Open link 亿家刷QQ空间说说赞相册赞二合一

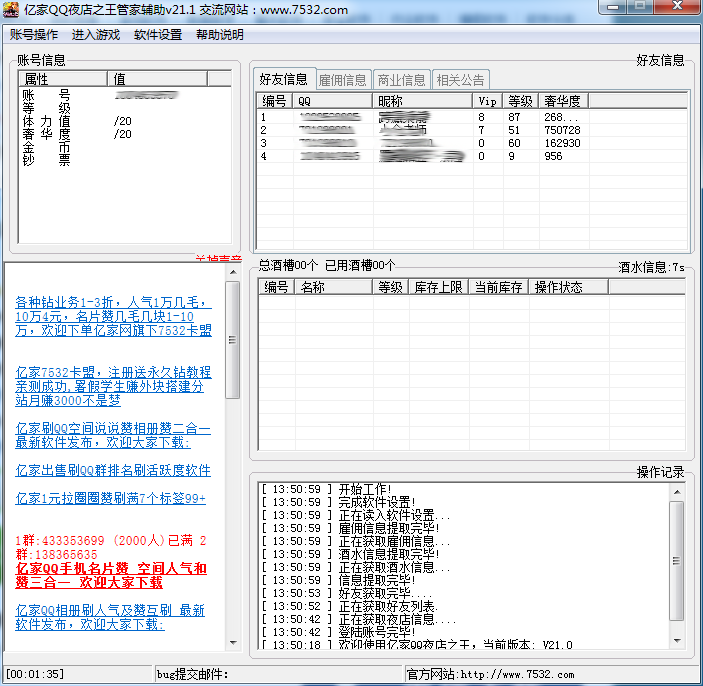click(113, 435)
